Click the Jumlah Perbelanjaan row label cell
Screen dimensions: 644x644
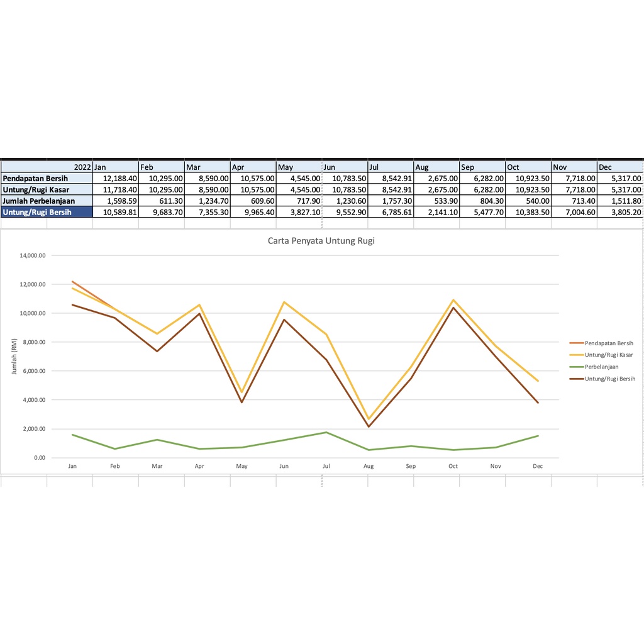click(47, 201)
